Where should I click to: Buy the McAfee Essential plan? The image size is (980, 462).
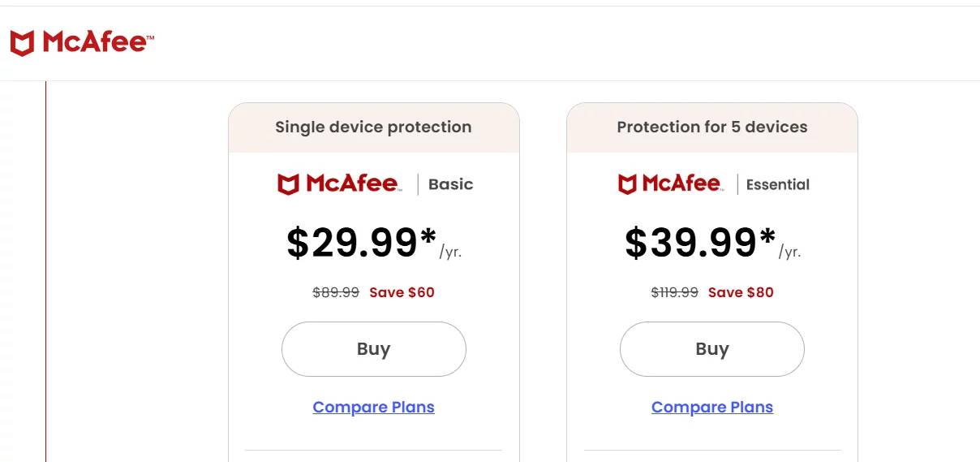pyautogui.click(x=711, y=349)
